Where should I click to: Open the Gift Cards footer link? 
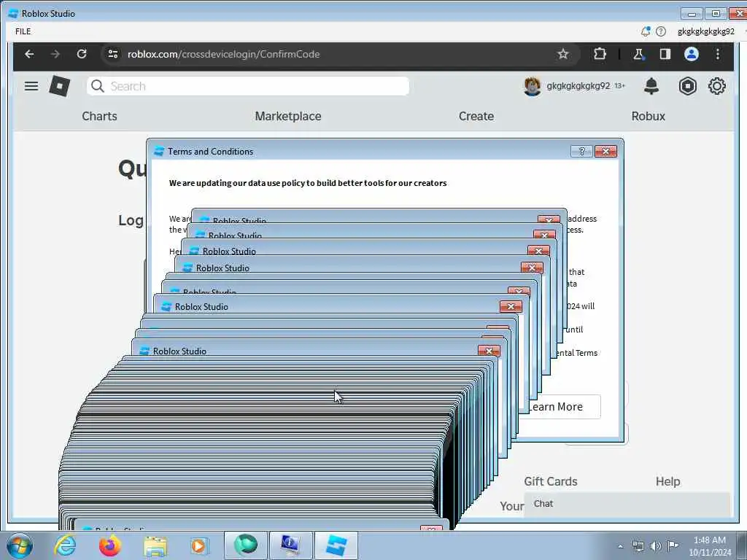tap(550, 481)
